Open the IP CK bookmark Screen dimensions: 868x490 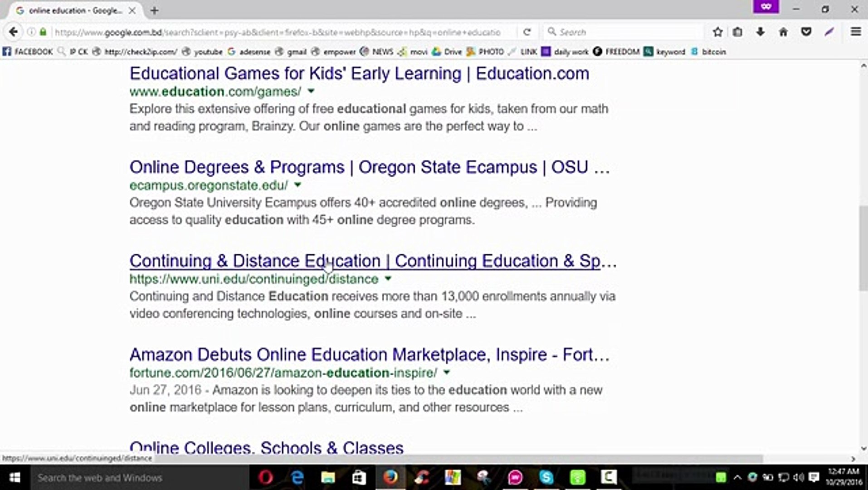pos(73,52)
